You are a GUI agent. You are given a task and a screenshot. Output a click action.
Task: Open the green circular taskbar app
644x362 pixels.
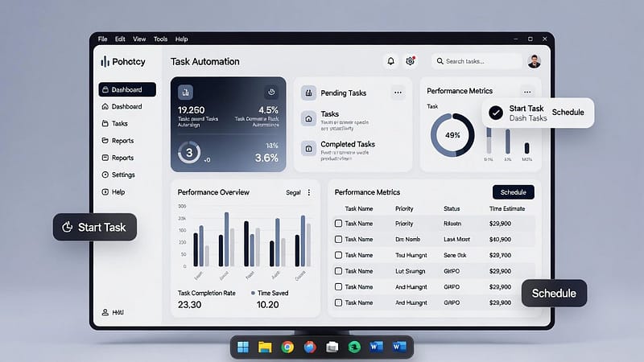(x=354, y=348)
